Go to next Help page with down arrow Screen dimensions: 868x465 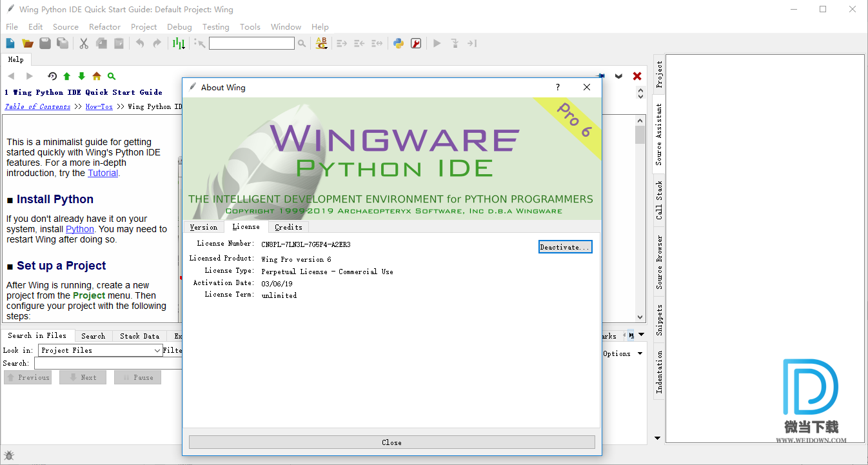point(82,76)
